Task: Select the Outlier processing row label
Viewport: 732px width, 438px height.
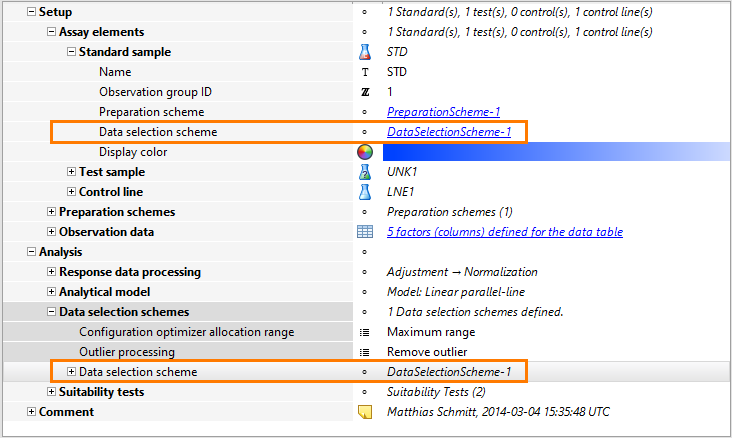Action: click(127, 352)
